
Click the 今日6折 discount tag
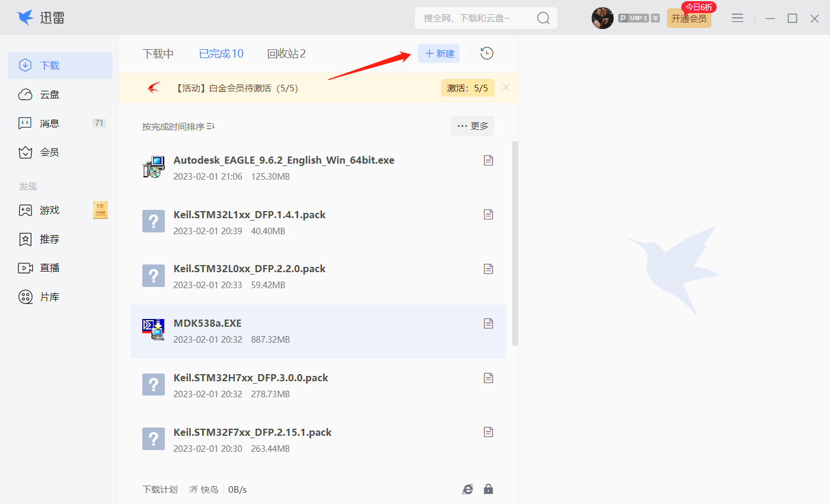[x=699, y=7]
